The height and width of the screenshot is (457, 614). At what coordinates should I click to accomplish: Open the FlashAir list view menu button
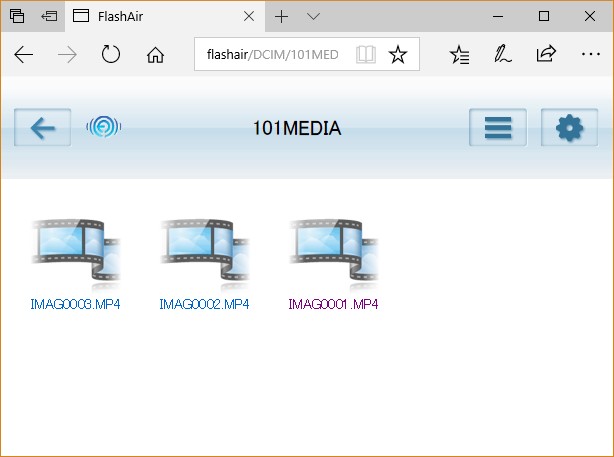(498, 128)
